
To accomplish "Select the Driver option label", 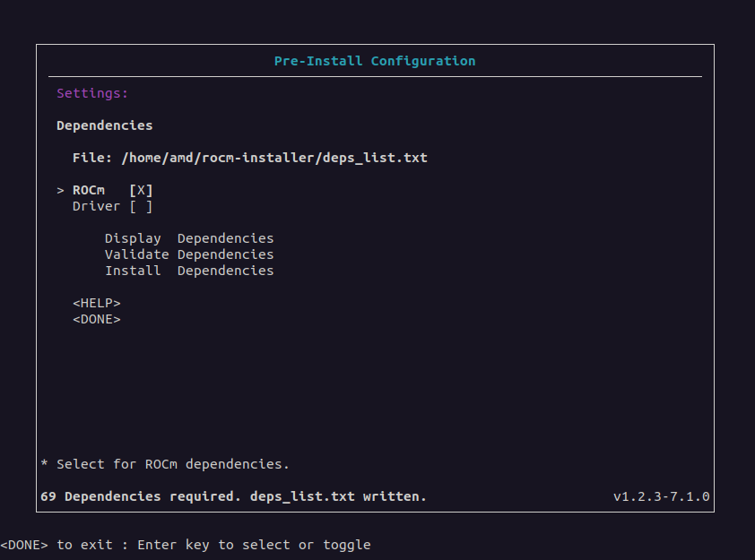I will (96, 206).
